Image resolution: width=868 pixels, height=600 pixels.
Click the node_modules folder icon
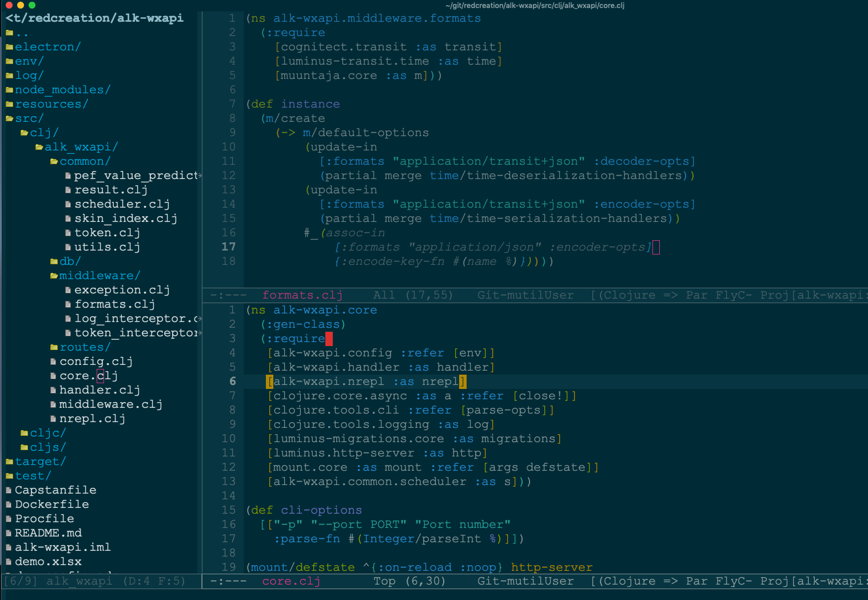tap(9, 90)
